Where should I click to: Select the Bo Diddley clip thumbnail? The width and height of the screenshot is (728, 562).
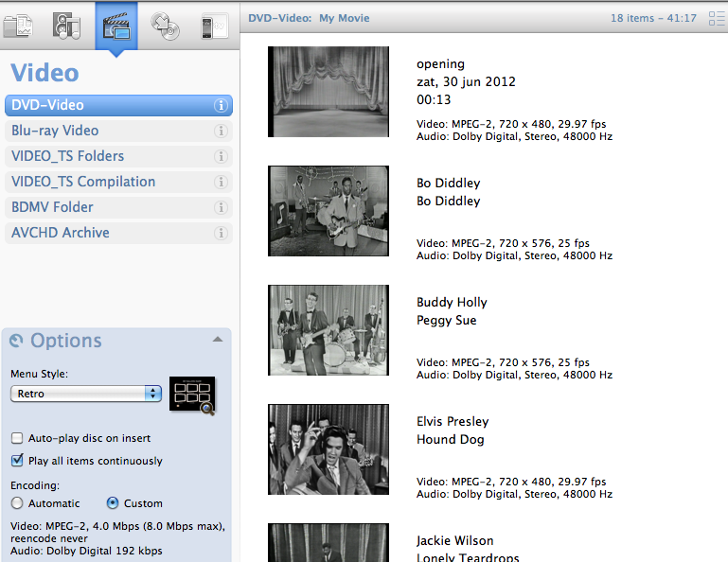(328, 211)
